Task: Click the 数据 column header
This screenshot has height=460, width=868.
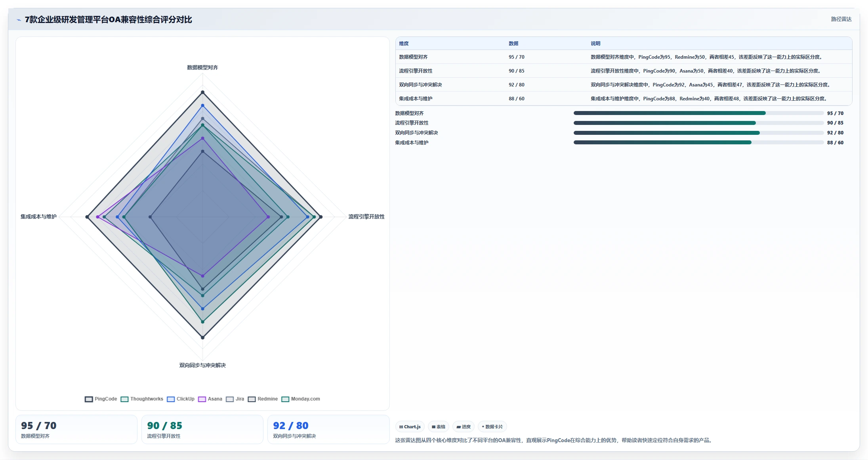Action: [513, 44]
